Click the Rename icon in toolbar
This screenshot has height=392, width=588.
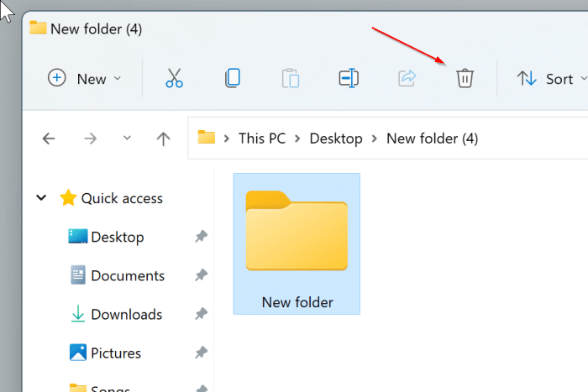pyautogui.click(x=349, y=78)
